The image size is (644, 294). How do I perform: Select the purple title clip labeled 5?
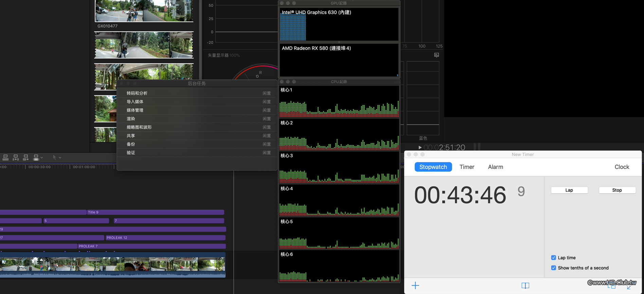pyautogui.click(x=76, y=221)
